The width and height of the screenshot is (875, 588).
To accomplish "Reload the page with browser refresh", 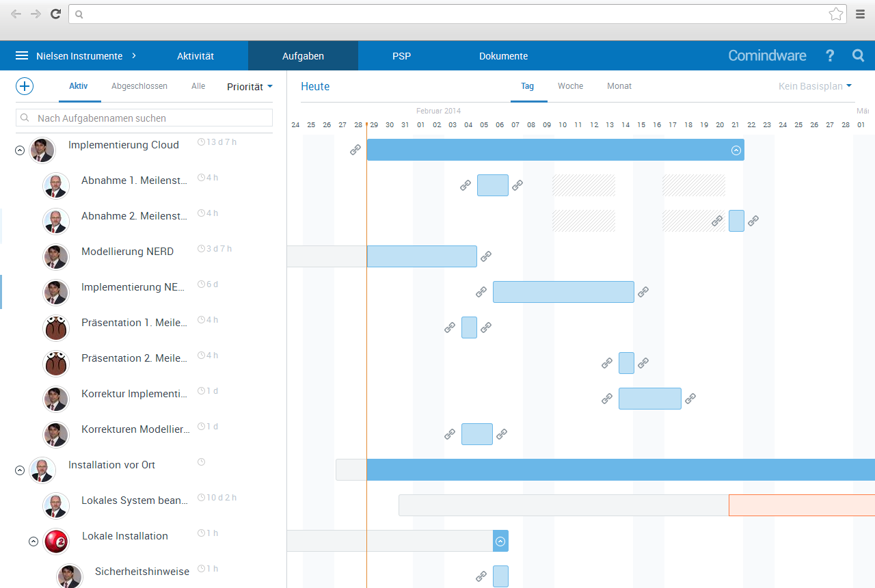I will pos(55,14).
